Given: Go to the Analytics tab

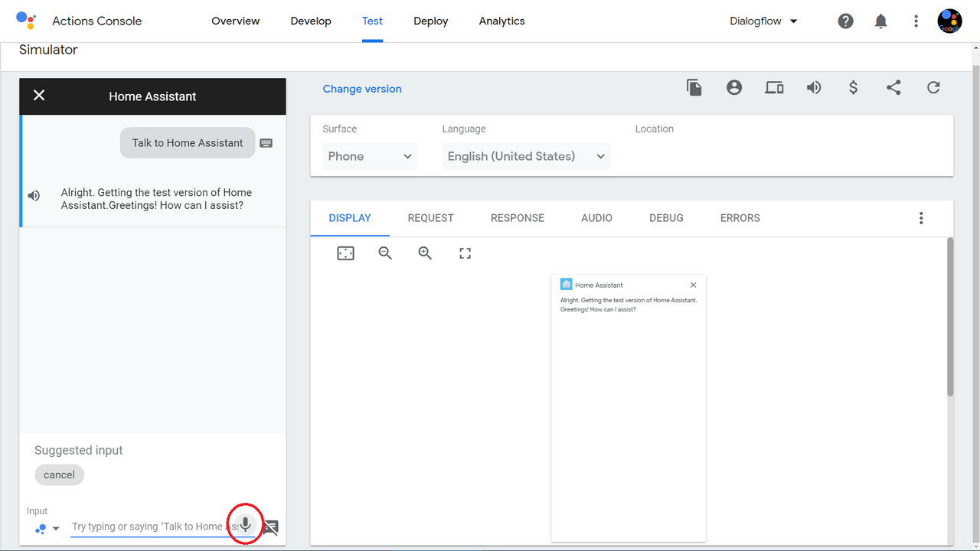Looking at the screenshot, I should pos(502,21).
